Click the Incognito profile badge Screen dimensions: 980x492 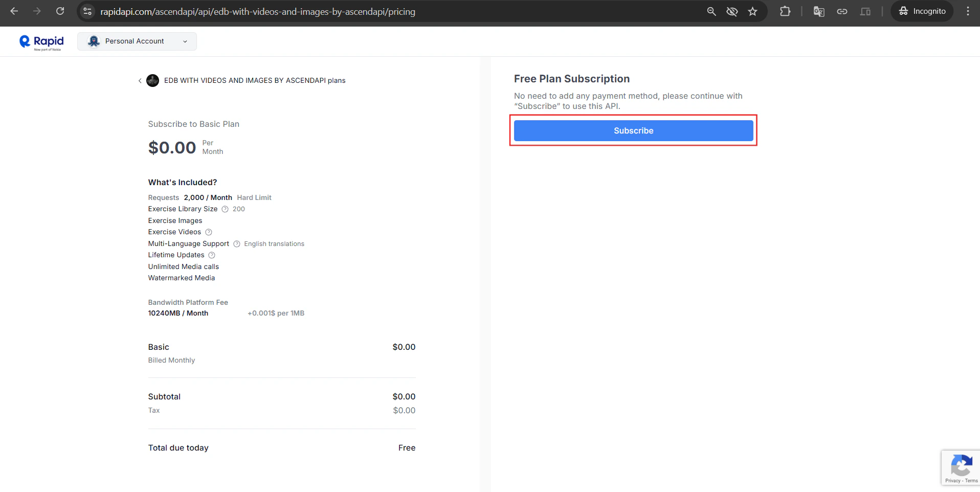[x=922, y=11]
